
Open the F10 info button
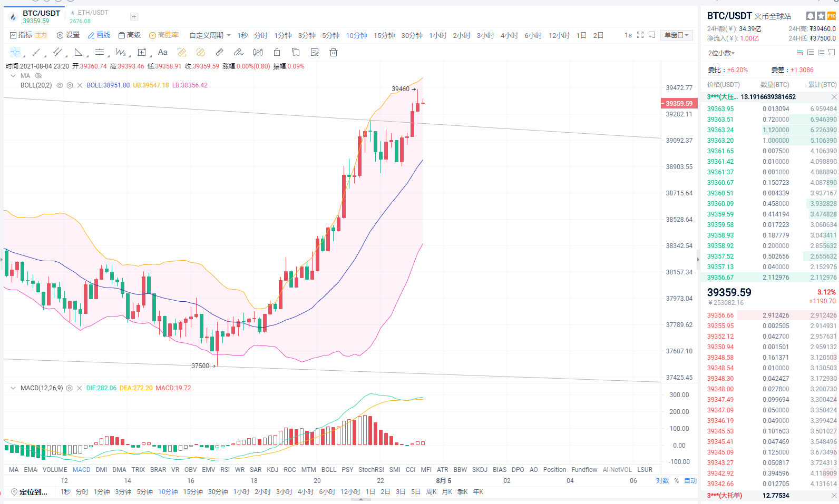coord(832,16)
